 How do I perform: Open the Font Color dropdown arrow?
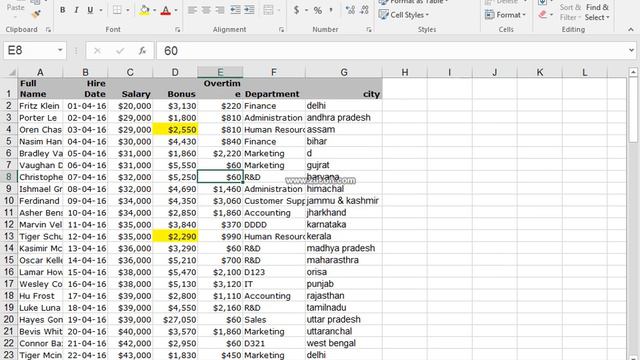click(x=176, y=10)
